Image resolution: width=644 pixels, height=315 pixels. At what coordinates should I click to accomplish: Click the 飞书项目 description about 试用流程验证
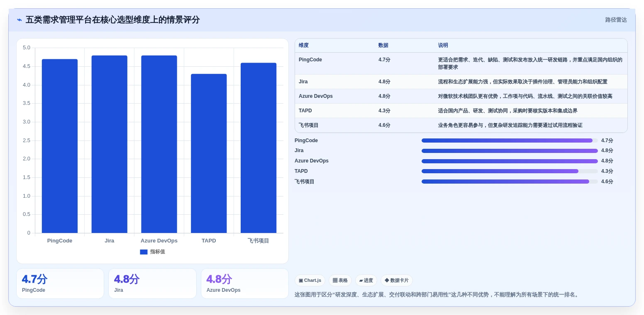coord(510,125)
